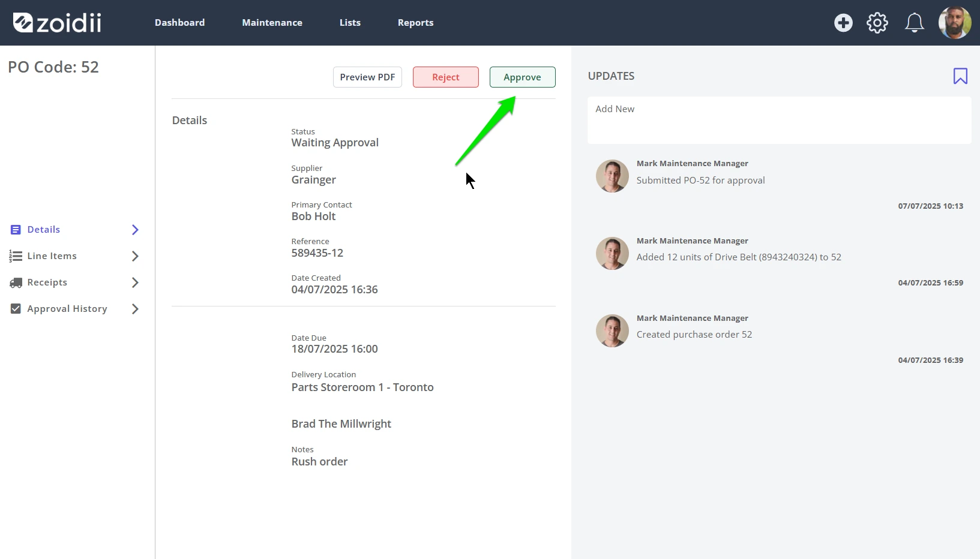Open the Maintenance menu
This screenshot has height=559, width=980.
click(272, 23)
